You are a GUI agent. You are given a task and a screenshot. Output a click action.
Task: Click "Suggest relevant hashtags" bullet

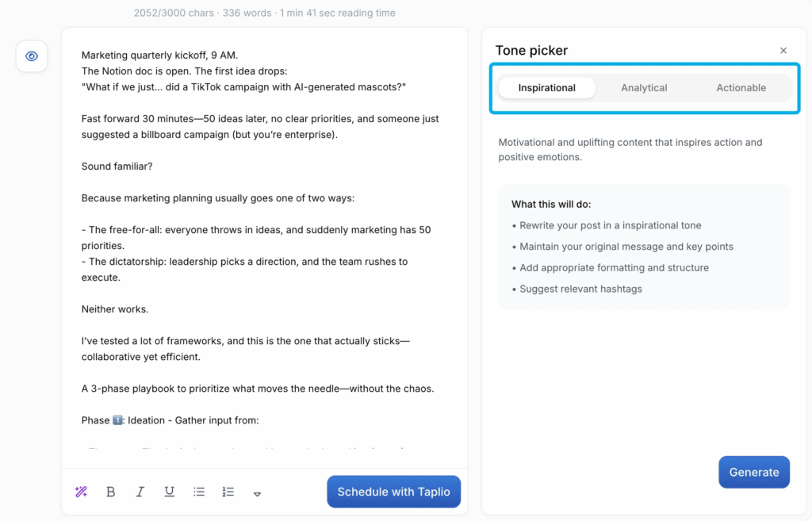580,289
